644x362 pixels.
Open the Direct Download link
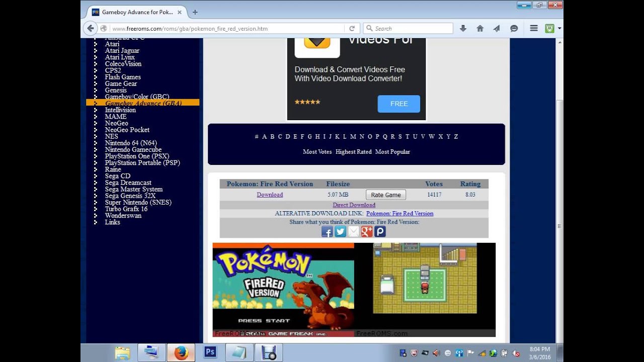pos(354,205)
